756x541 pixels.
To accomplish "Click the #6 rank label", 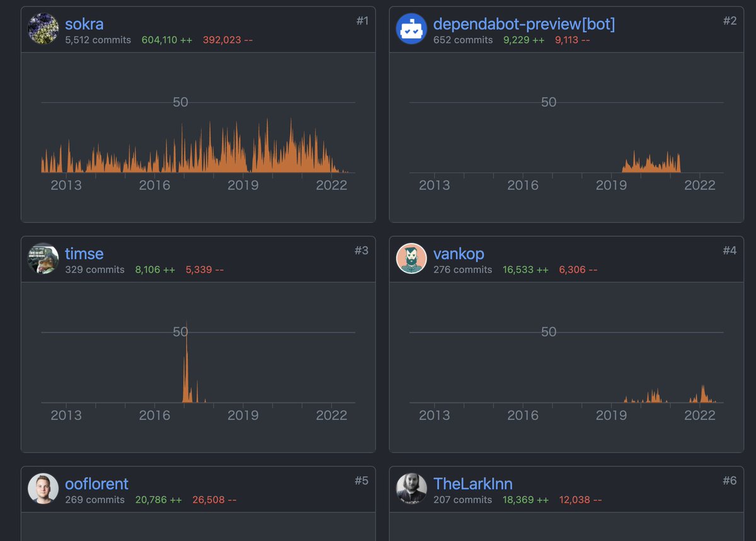I will [x=730, y=481].
